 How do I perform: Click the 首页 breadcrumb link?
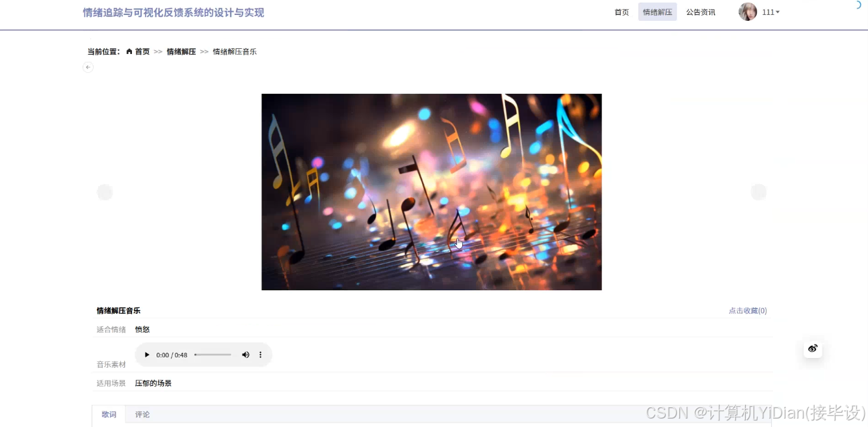click(142, 51)
